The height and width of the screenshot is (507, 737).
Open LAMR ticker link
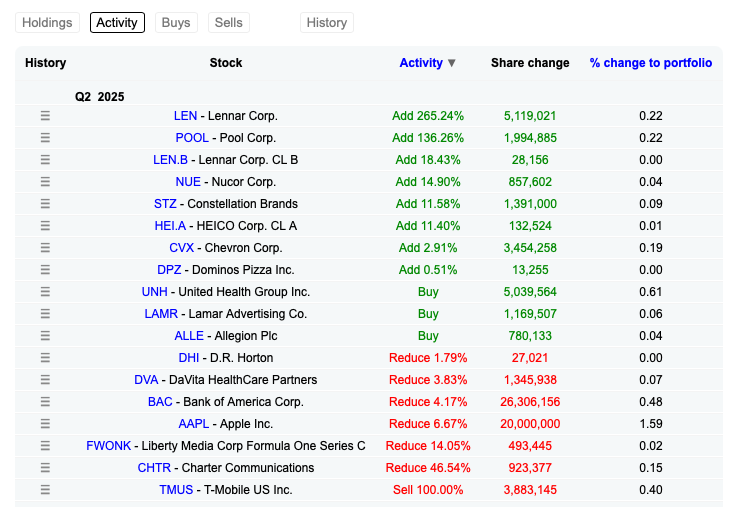pos(161,313)
